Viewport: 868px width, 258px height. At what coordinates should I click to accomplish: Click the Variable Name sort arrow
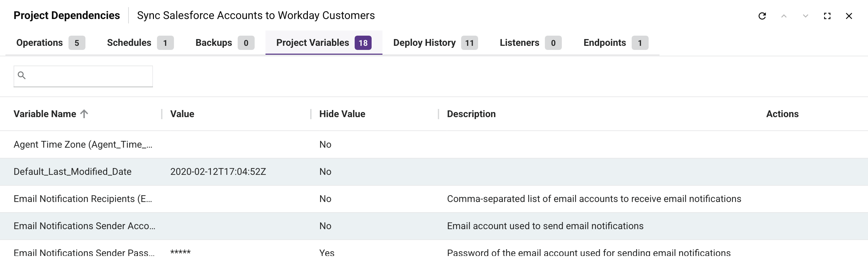(84, 114)
